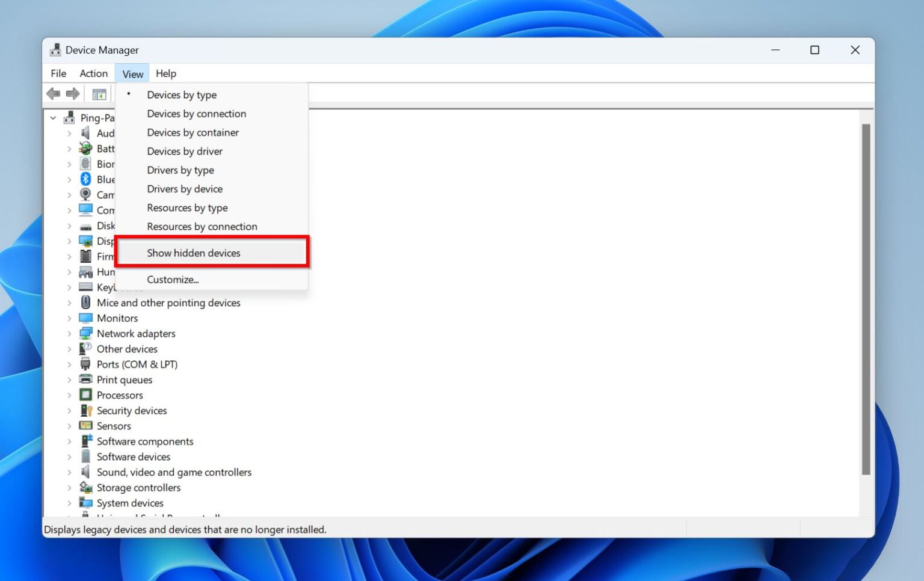Collapse the root computer node

click(54, 118)
